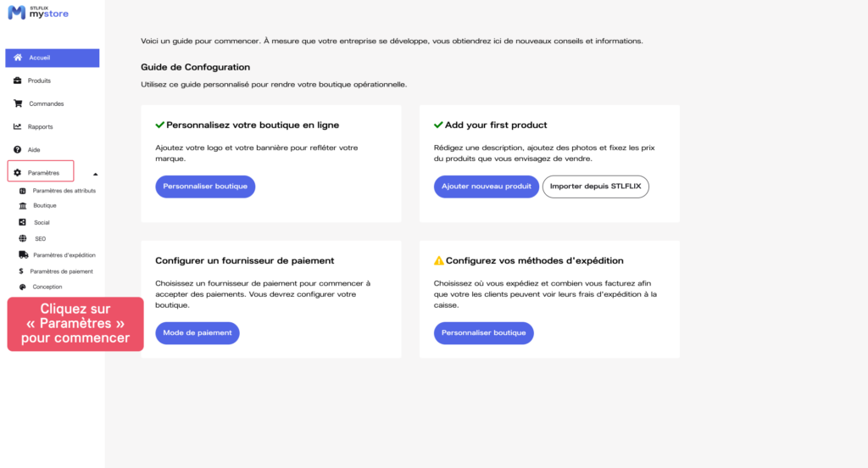
Task: Click the SEO globe icon
Action: 23,238
